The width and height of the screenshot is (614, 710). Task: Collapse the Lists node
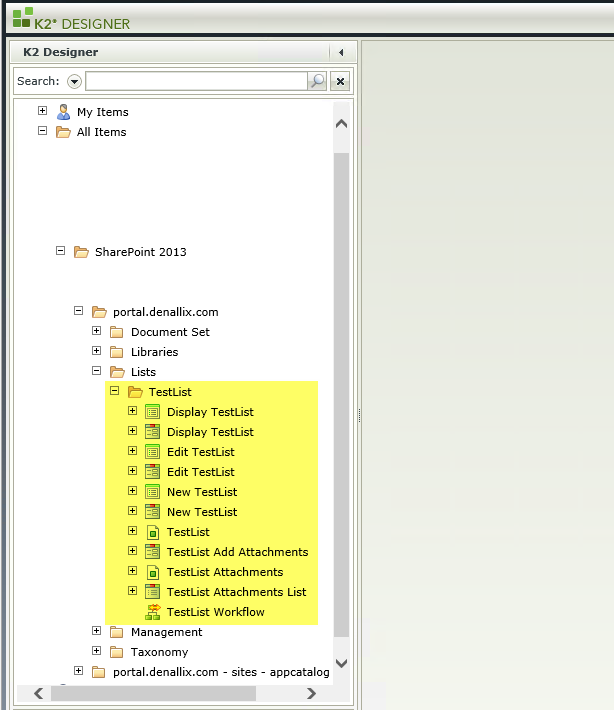[x=96, y=370]
